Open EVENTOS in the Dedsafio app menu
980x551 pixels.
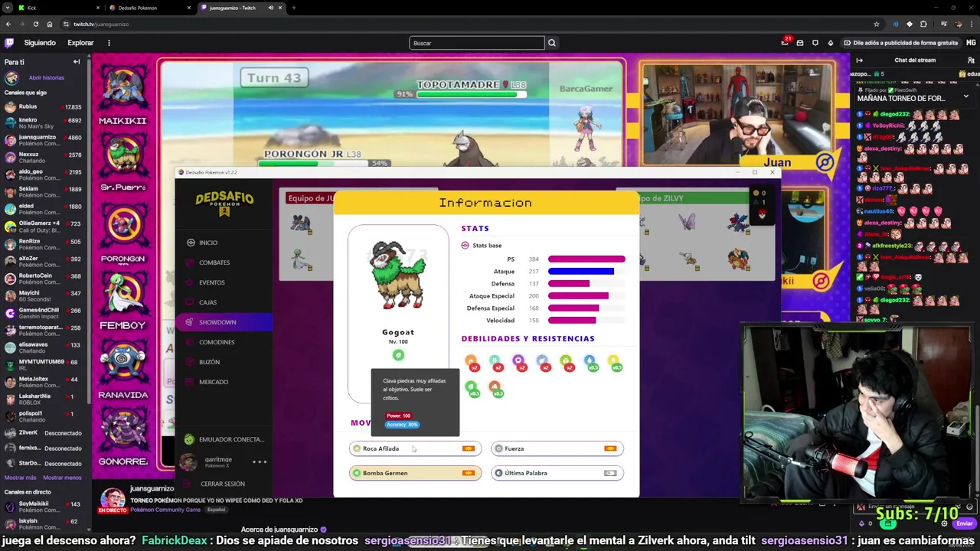point(211,282)
